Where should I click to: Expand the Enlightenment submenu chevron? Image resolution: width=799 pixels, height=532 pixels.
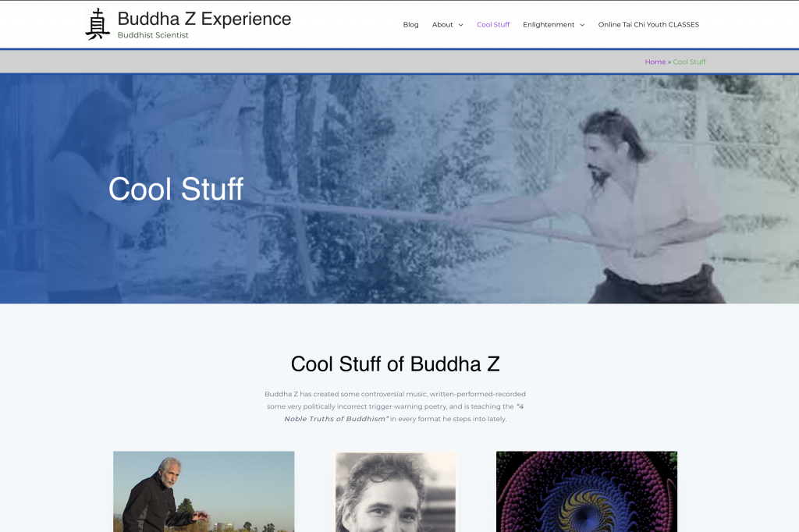point(582,25)
